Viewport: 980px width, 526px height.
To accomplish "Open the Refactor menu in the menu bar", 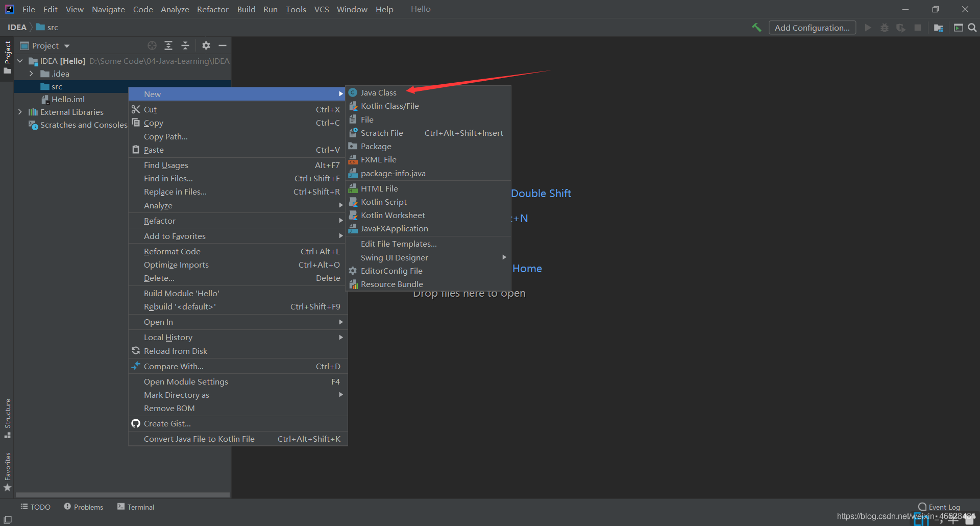I will pyautogui.click(x=212, y=9).
